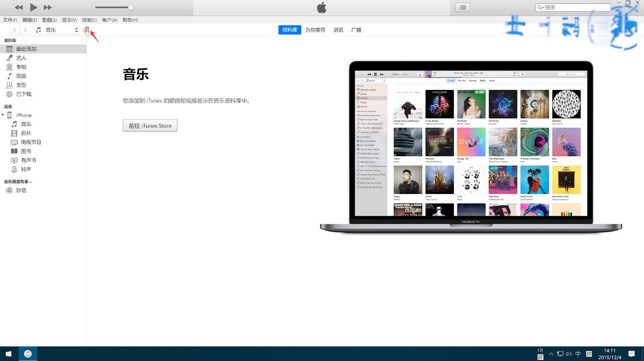Screen dimensions: 644x361
Task: Click the MacBook Pro promotional image
Action: click(x=471, y=147)
